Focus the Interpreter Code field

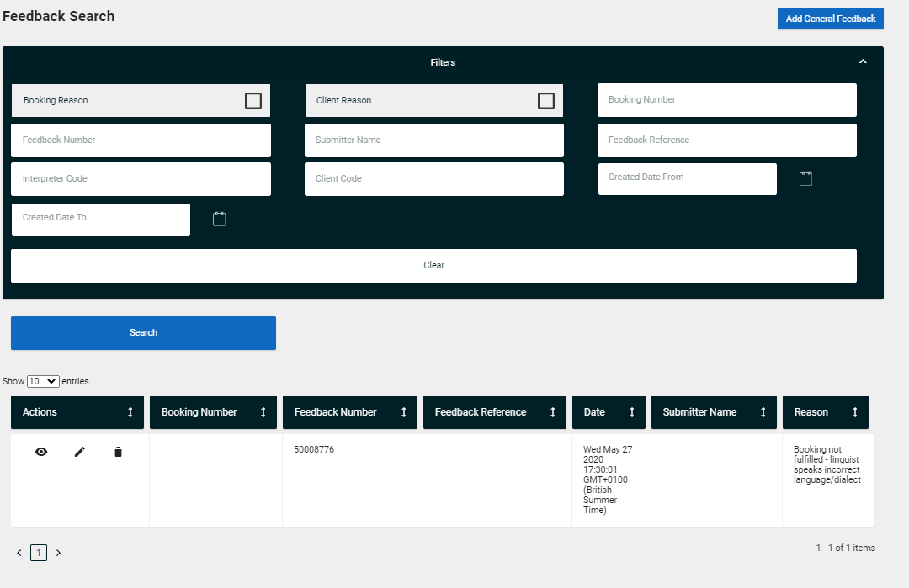(x=141, y=179)
